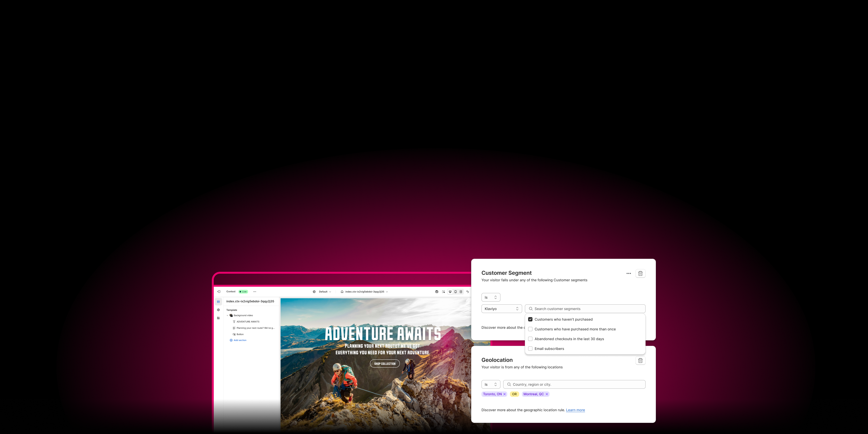The width and height of the screenshot is (868, 434).
Task: Check Abandoned checkouts in the last 30 days
Action: tap(530, 339)
